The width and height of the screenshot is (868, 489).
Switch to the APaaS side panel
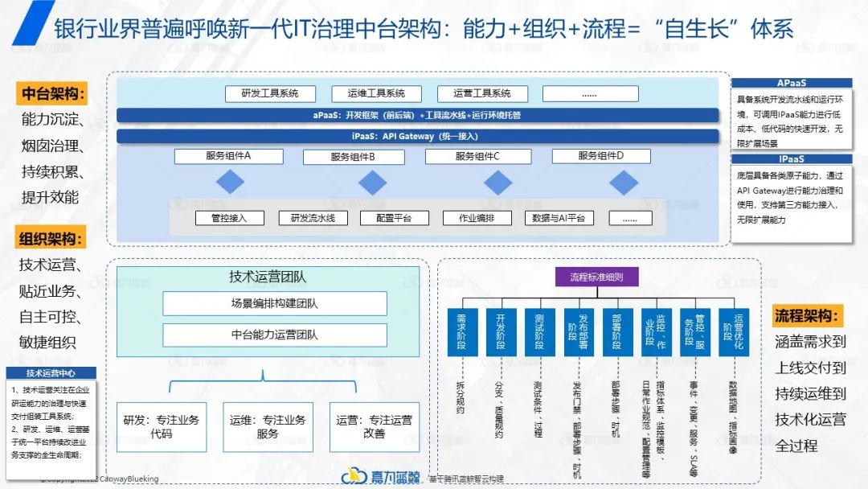point(792,82)
